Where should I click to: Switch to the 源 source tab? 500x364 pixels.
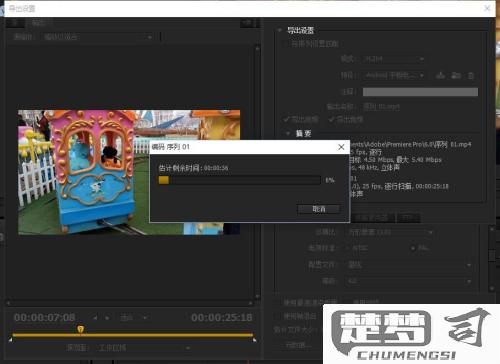click(x=15, y=23)
